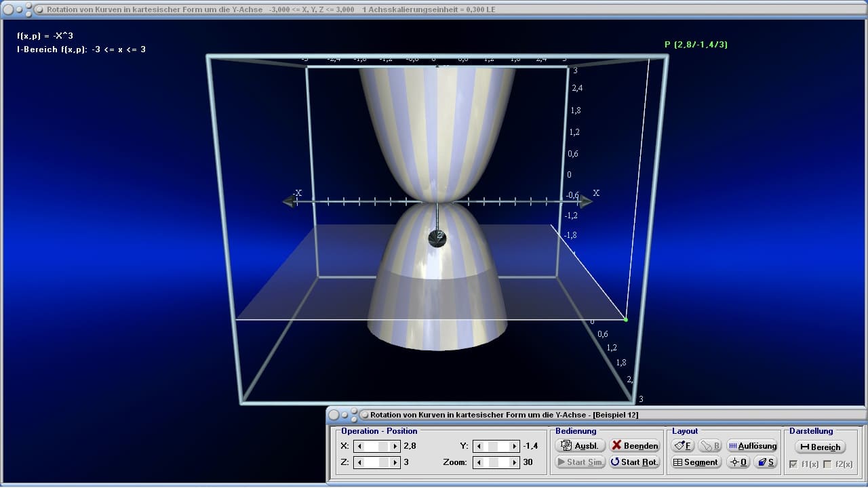
Task: Toggle the f1(x) checkbox
Action: [793, 464]
